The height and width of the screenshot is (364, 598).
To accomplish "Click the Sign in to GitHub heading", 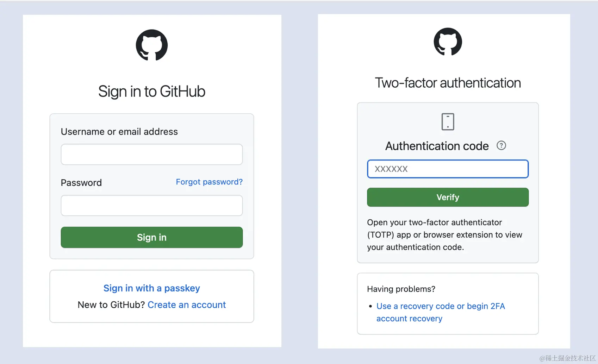I will 152,92.
